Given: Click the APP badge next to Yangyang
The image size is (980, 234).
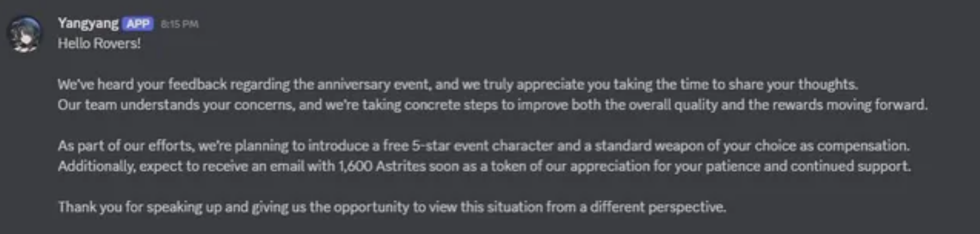Looking at the screenshot, I should 138,24.
